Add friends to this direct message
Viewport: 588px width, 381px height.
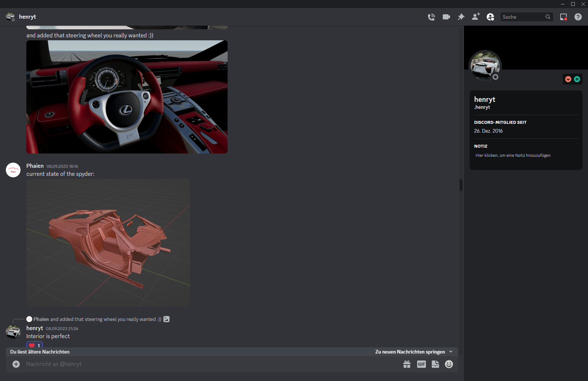(x=476, y=17)
